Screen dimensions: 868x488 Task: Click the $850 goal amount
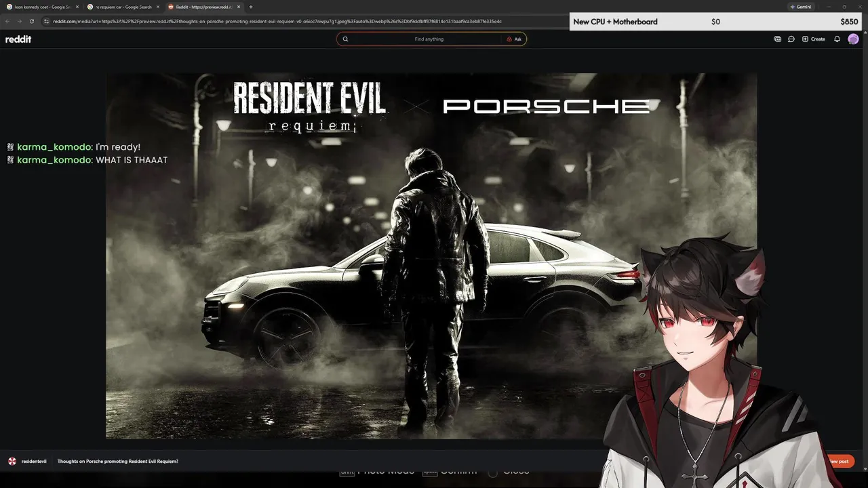tap(849, 22)
